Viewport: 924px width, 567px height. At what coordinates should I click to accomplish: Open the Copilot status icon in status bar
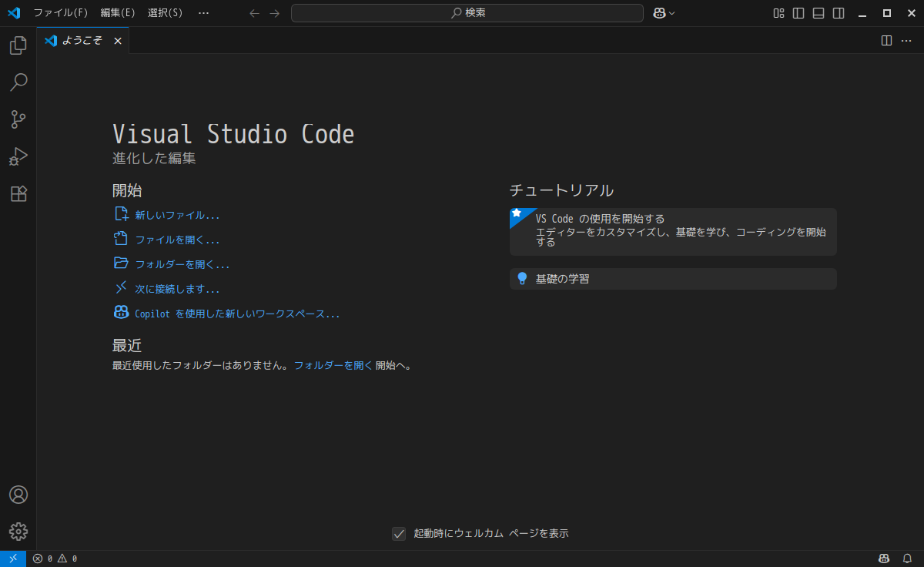pos(885,559)
